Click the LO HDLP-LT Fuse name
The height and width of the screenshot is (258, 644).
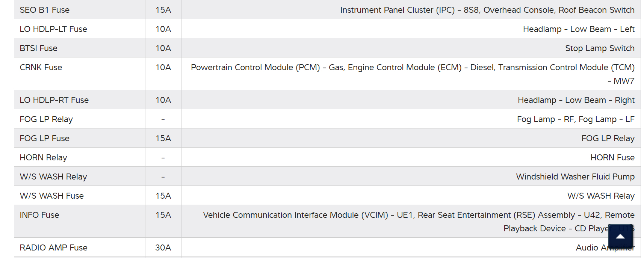pos(53,29)
